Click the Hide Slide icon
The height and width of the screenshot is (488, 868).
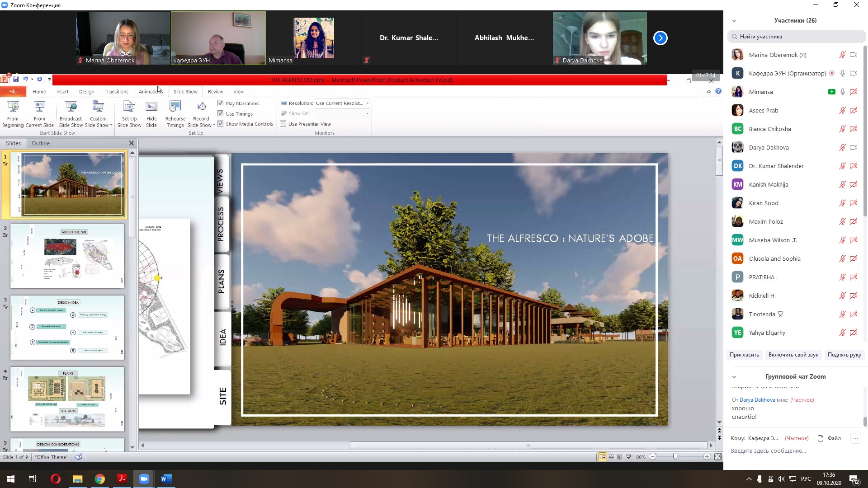click(151, 107)
